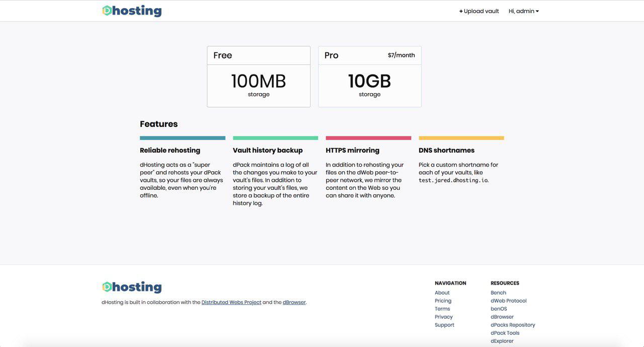Open the Support footer link
644x347 pixels.
445,325
